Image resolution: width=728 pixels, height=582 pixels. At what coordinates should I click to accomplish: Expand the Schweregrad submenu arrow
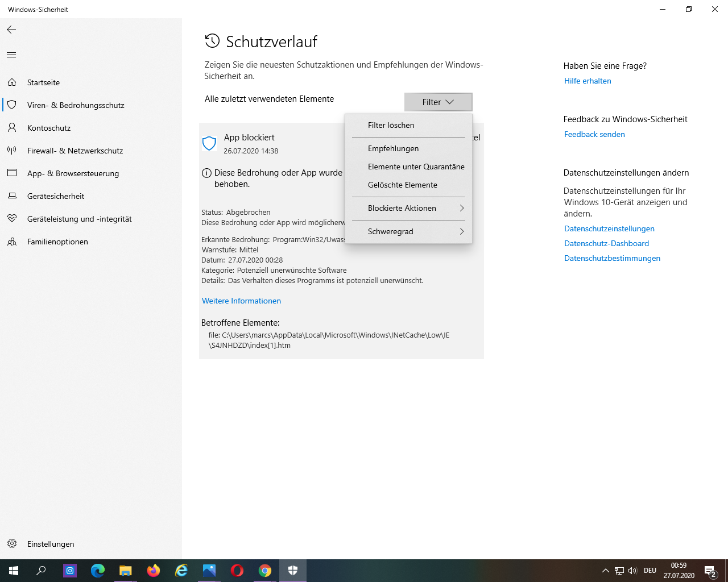click(x=462, y=231)
